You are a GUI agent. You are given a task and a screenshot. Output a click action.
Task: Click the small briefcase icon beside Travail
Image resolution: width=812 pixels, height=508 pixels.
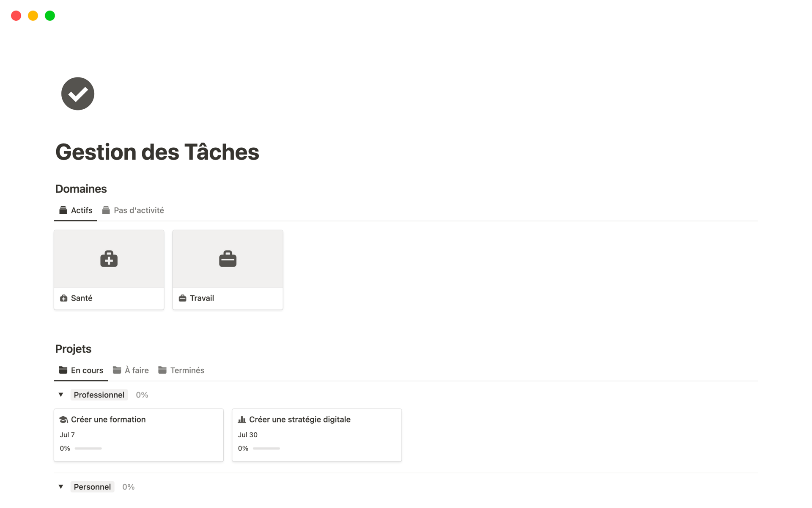[183, 298]
